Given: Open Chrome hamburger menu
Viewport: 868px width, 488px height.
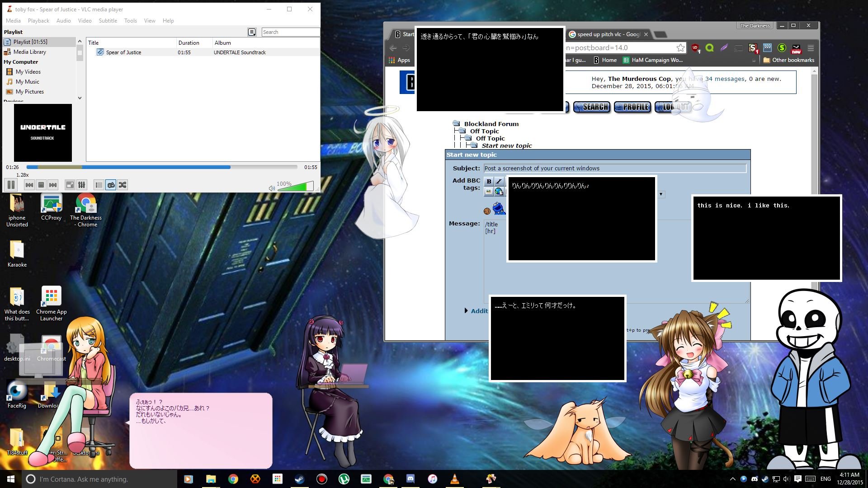Looking at the screenshot, I should (x=811, y=48).
